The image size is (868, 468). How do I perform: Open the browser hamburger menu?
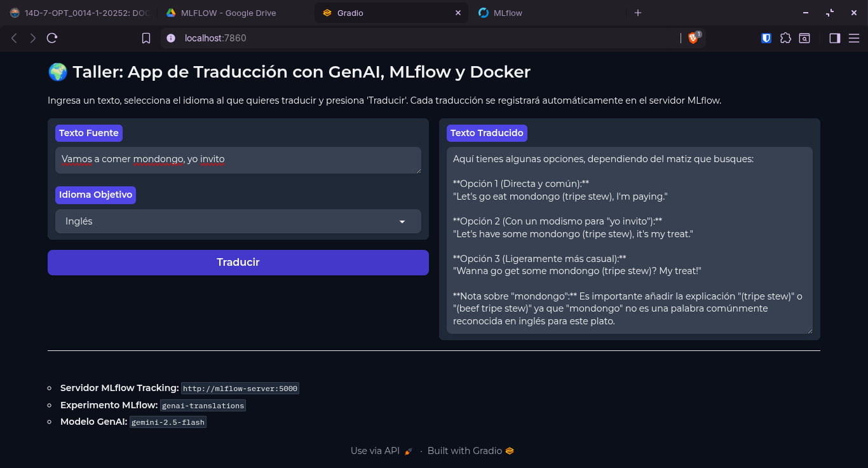[854, 38]
